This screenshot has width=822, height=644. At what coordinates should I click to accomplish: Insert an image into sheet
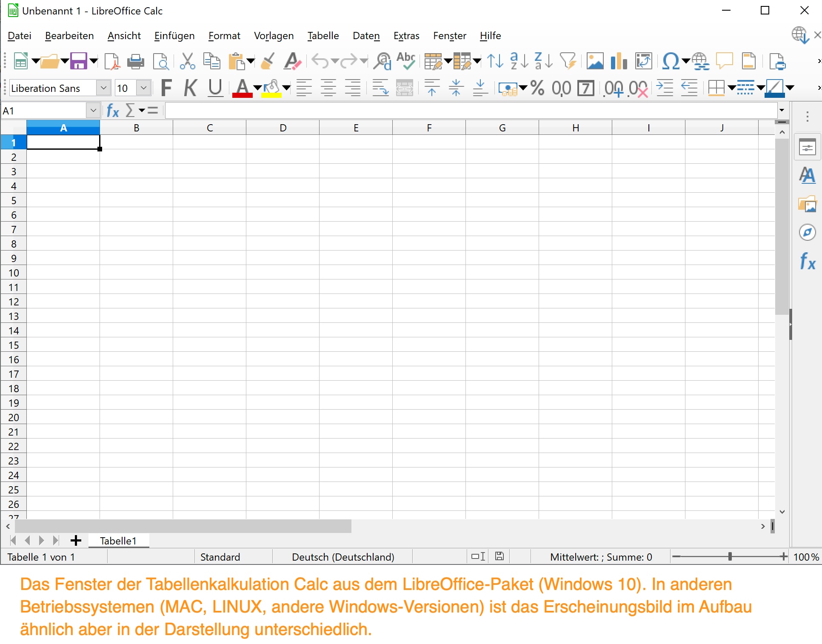(x=595, y=61)
